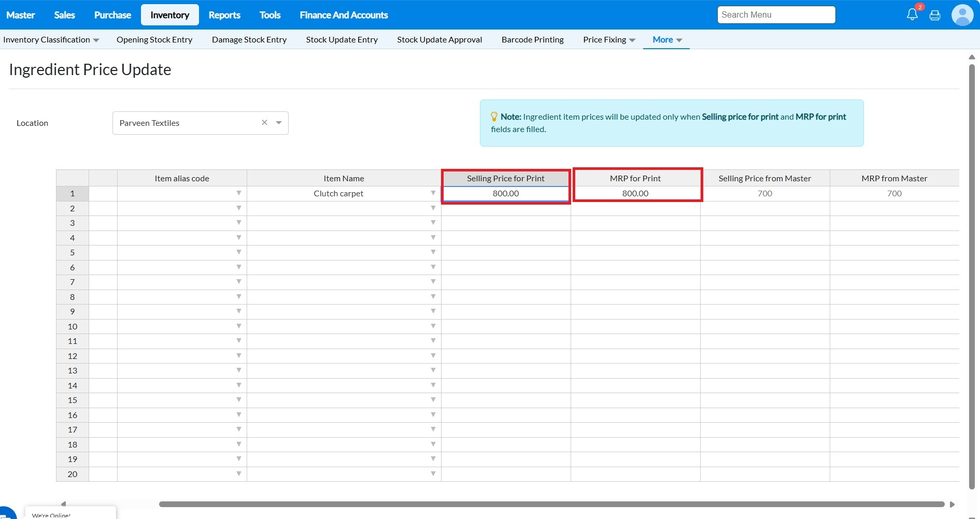Viewport: 980px width, 519px height.
Task: Open Item Name dropdown in row 1
Action: pos(433,193)
